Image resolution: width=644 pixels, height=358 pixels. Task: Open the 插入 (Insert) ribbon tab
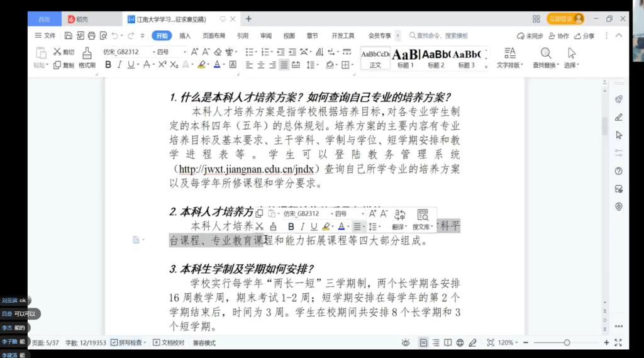pyautogui.click(x=185, y=36)
